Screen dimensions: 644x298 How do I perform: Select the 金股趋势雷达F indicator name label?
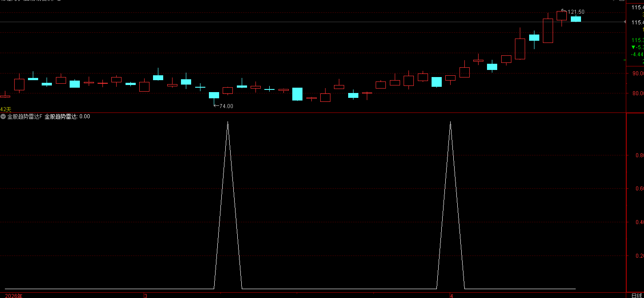pyautogui.click(x=25, y=116)
